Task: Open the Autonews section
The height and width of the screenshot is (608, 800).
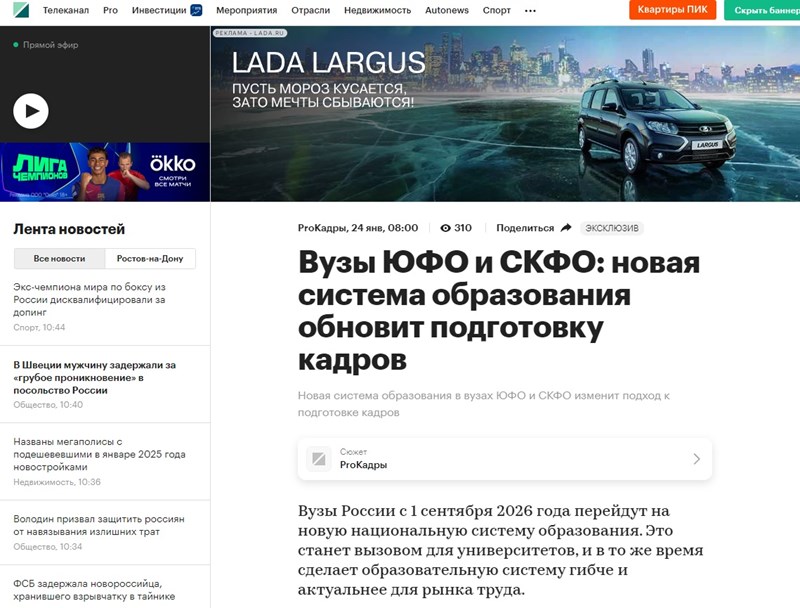Action: click(447, 10)
